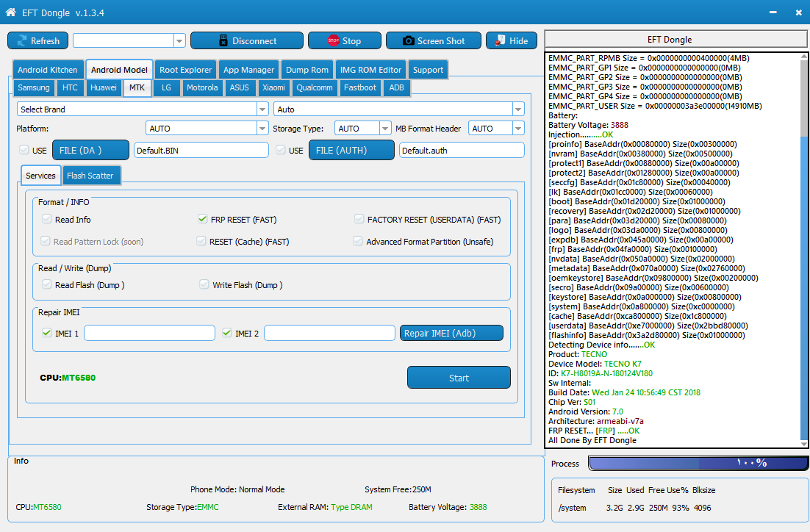
Task: Minimize the EFT Dongle window
Action: tap(773, 12)
